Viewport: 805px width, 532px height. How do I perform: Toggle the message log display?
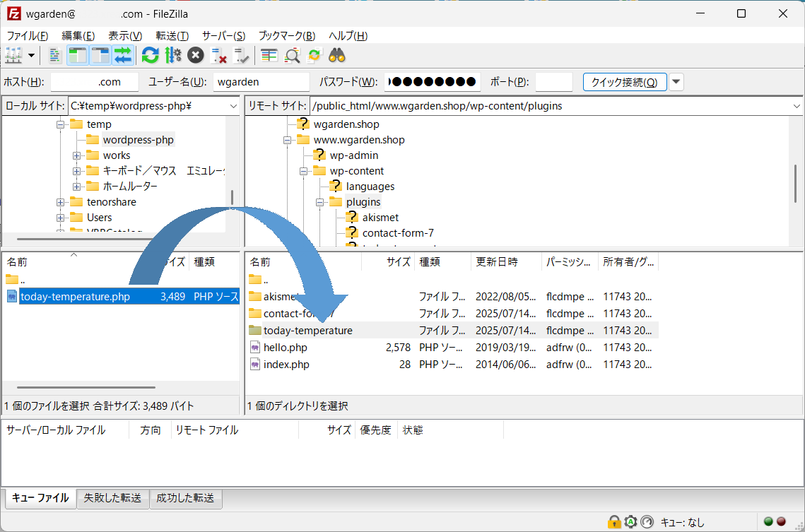click(x=55, y=55)
